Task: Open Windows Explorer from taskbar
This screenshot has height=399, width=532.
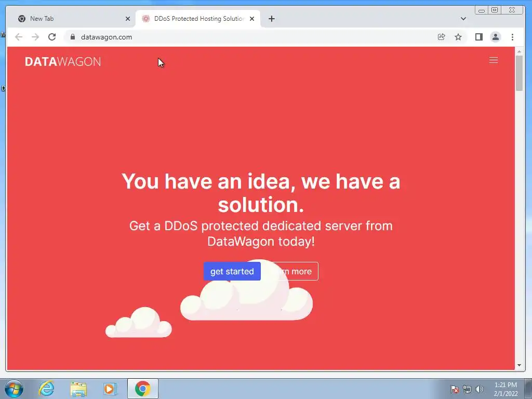Action: click(78, 389)
